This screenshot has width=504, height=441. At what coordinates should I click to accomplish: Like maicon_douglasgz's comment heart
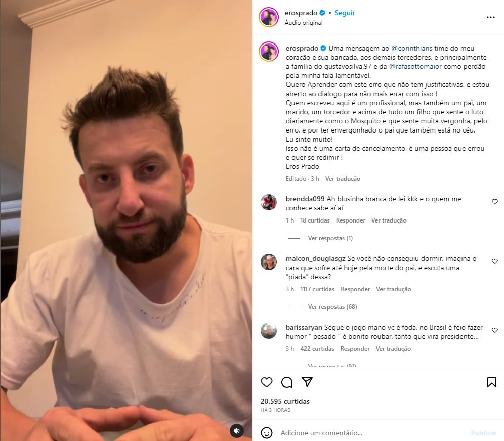[495, 261]
